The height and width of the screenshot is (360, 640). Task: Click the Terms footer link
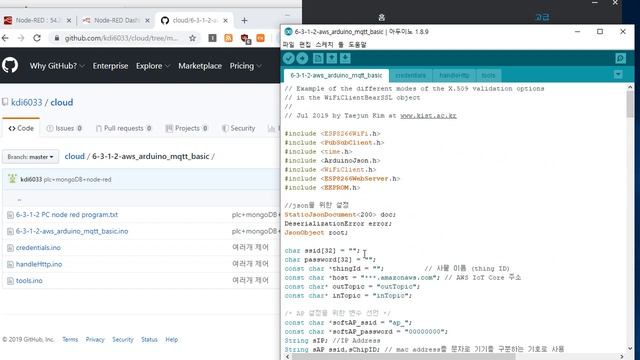pyautogui.click(x=70, y=340)
